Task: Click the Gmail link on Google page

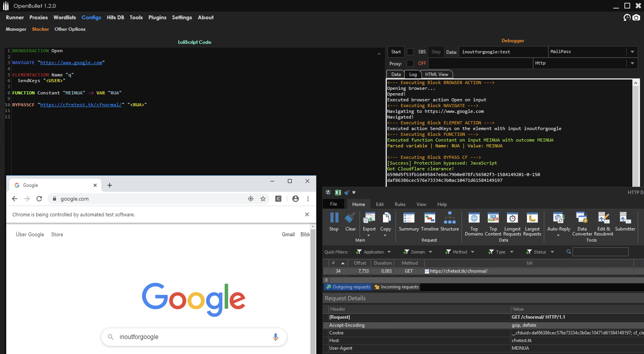Action: tap(288, 234)
